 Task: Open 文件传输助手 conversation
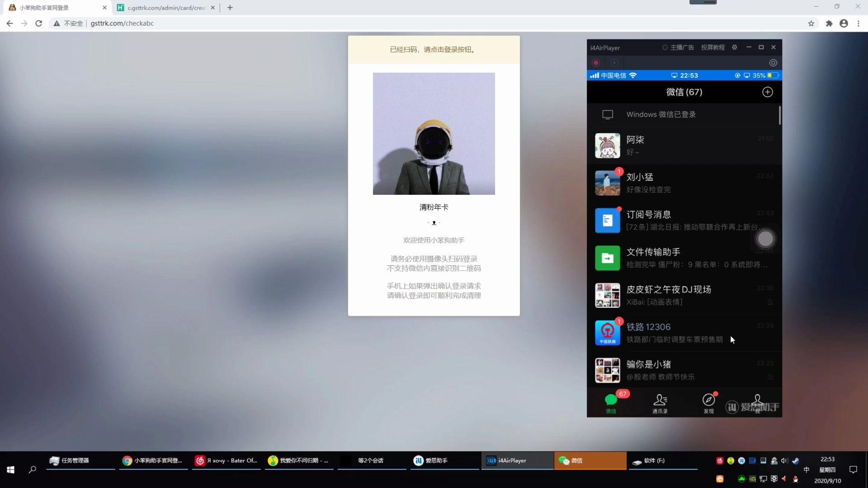[x=684, y=258]
